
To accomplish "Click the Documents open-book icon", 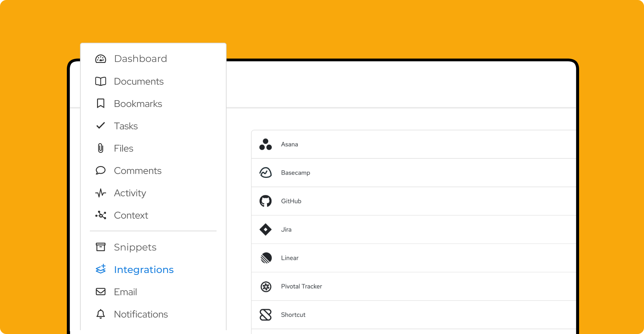I will 101,81.
